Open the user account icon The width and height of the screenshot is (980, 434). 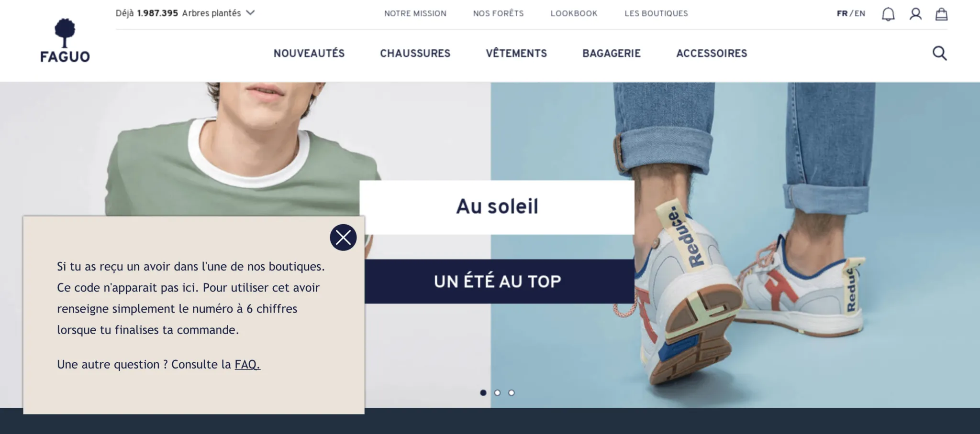(x=915, y=14)
